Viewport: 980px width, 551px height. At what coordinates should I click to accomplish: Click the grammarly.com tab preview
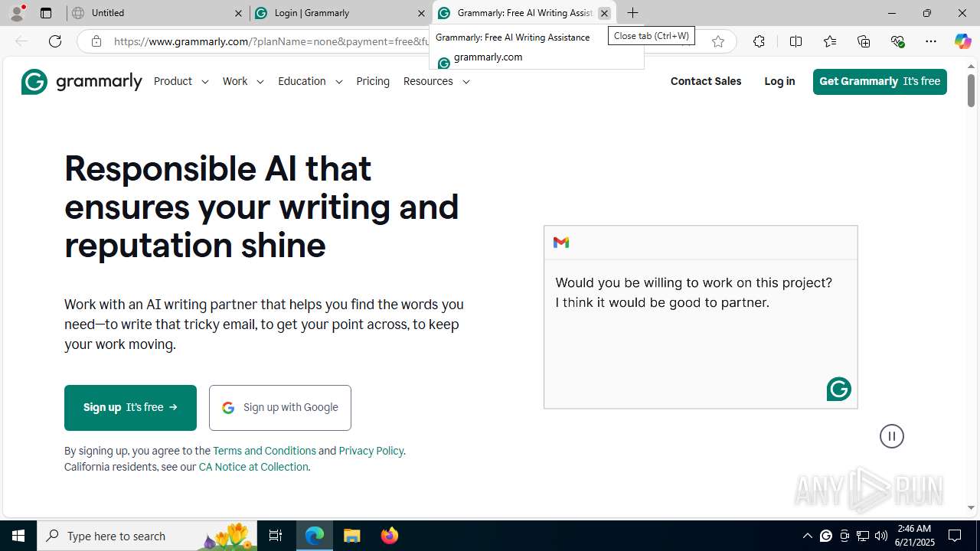537,47
